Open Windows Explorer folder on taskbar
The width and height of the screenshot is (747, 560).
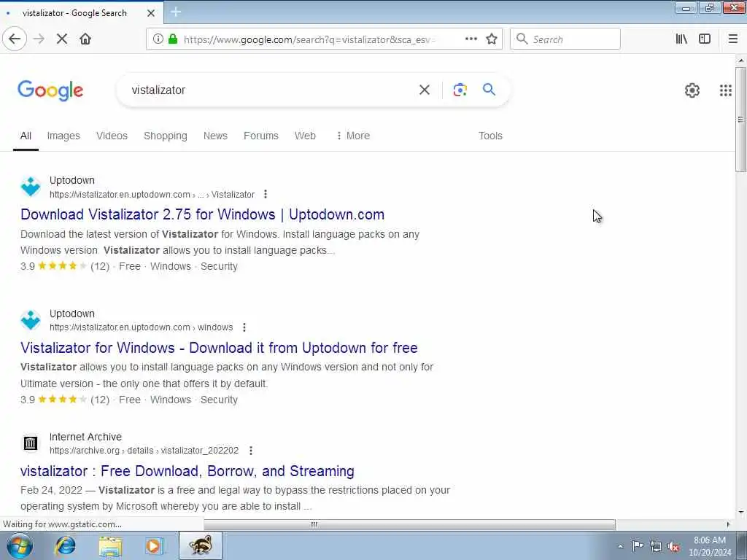[111, 545]
